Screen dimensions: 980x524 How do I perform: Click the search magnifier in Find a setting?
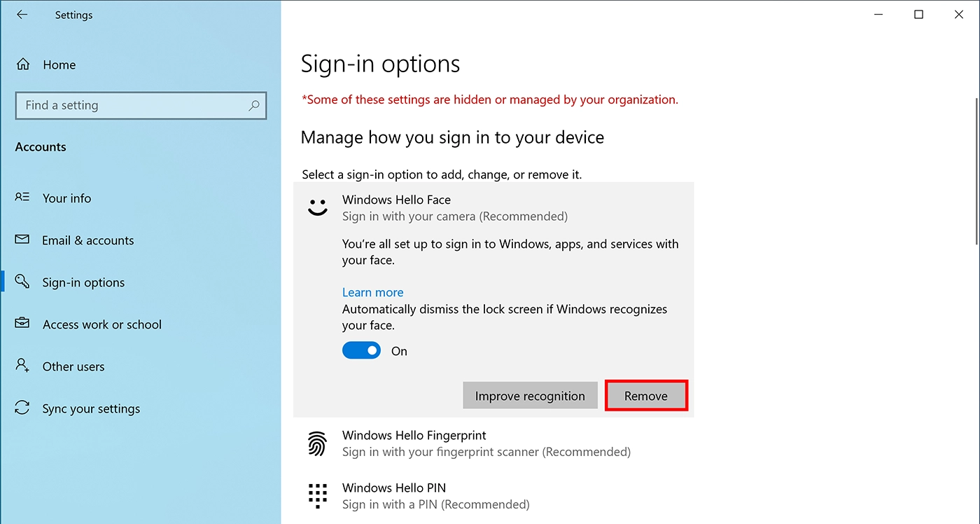click(x=254, y=105)
